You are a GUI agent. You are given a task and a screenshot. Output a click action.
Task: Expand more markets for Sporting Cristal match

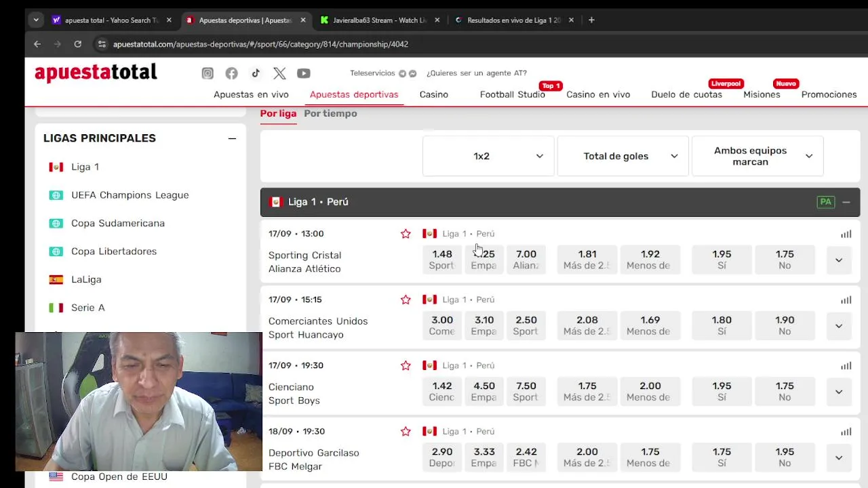pos(839,260)
